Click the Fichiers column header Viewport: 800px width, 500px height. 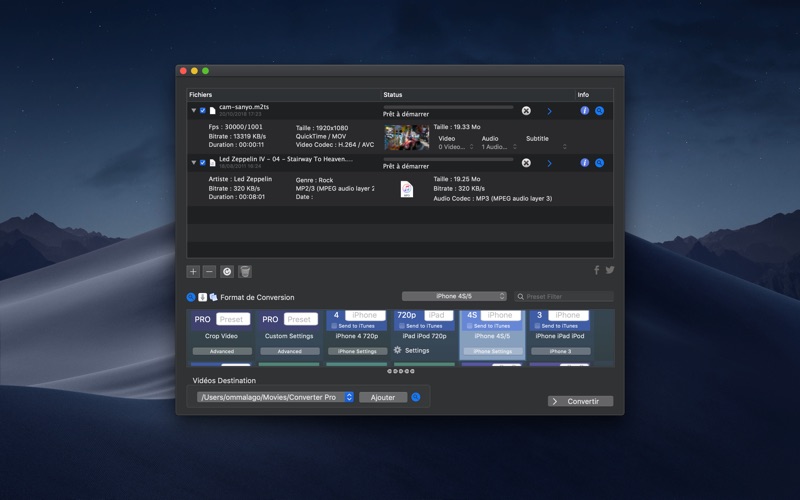284,94
